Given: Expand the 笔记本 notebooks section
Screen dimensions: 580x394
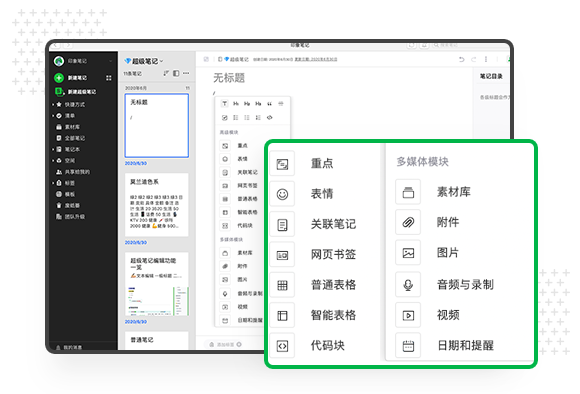Looking at the screenshot, I should pos(54,149).
